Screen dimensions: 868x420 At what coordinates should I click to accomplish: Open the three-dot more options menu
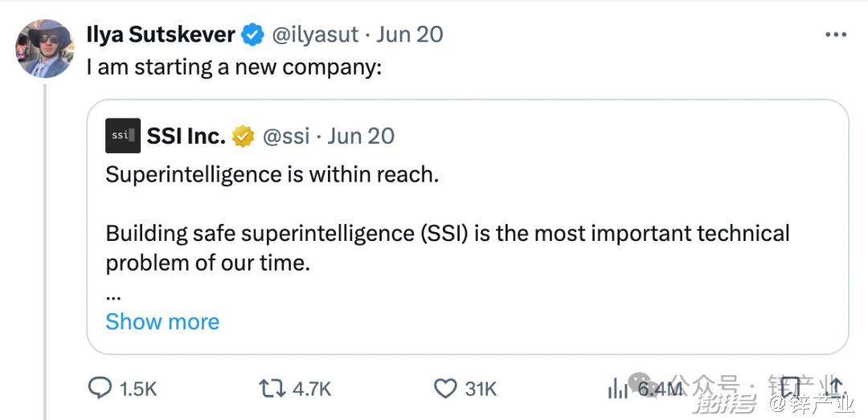click(x=836, y=35)
